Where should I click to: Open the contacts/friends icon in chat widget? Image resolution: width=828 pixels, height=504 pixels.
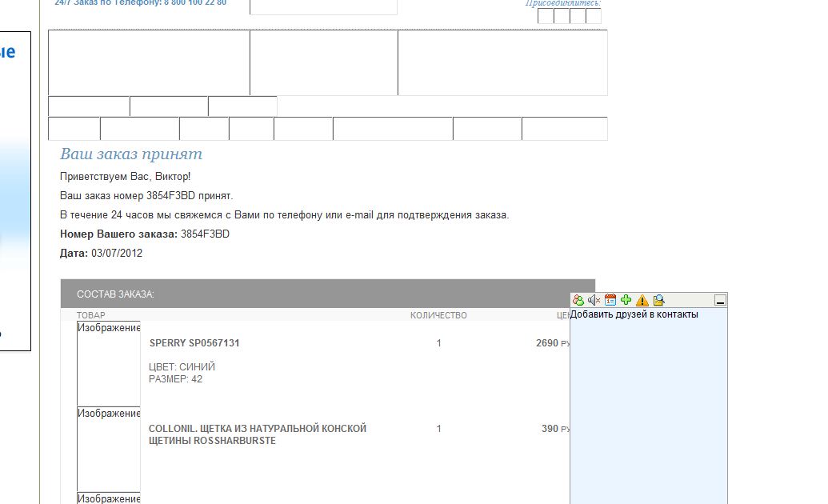pos(578,300)
